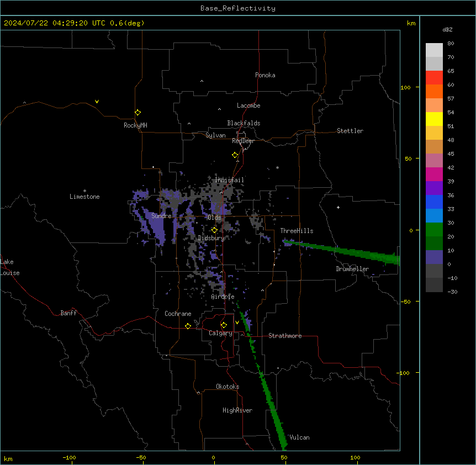Click the green radar beam streak near Vulcan

272,404
